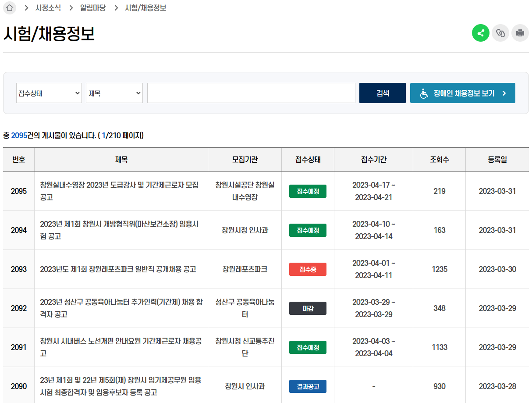Screen dimensions: 532x403
Task: Click post number 2095 cell
Action: 19,191
